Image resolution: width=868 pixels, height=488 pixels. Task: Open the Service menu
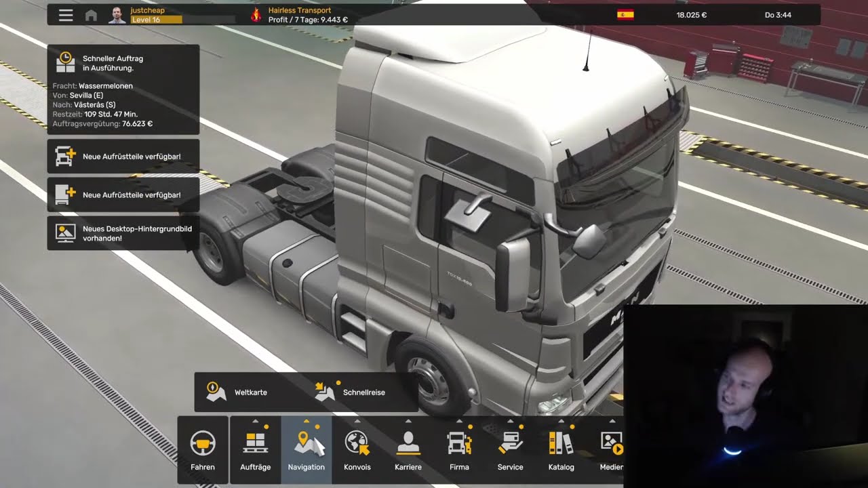click(510, 449)
